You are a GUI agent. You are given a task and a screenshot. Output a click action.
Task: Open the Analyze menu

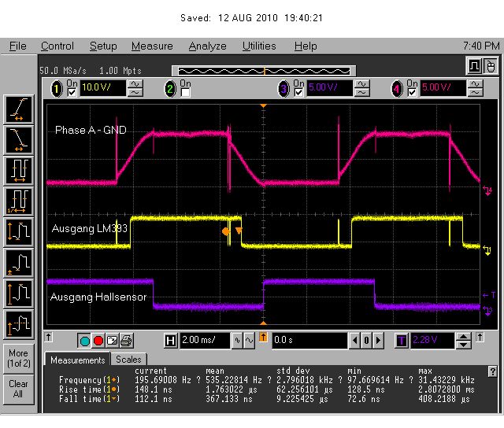point(207,46)
